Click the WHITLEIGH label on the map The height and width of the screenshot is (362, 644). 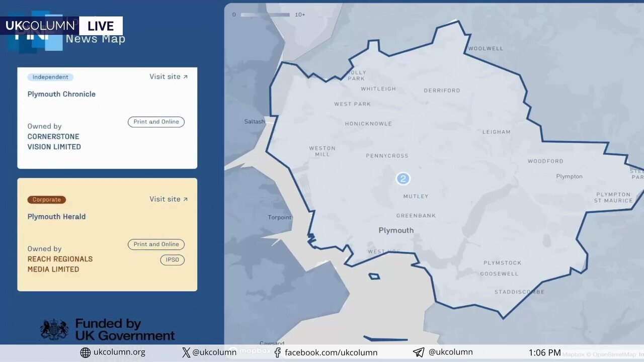click(x=378, y=89)
